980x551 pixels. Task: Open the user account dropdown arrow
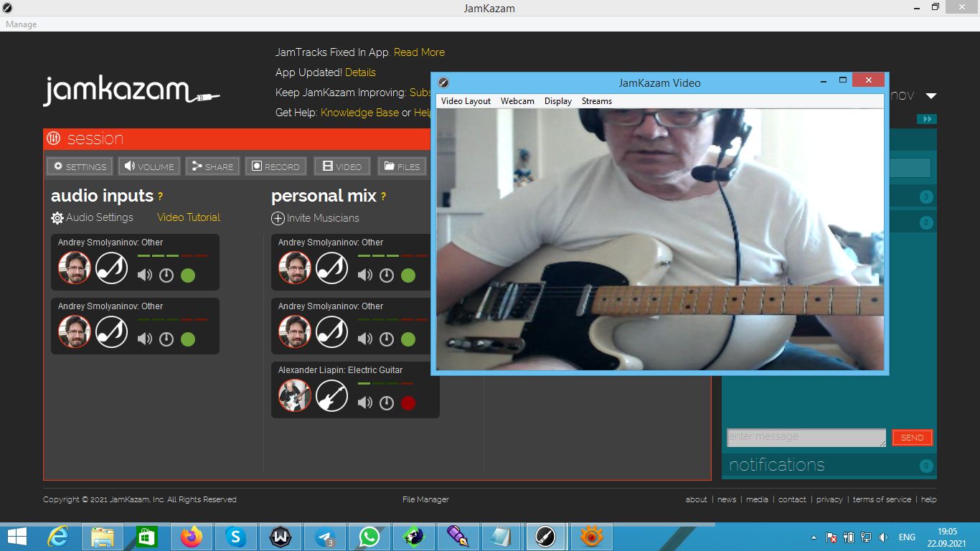(x=931, y=96)
